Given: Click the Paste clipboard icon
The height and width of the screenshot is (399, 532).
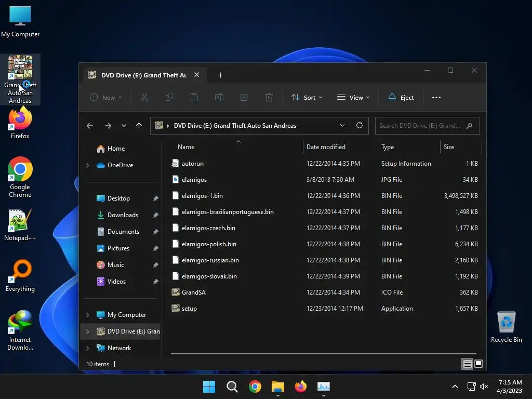Looking at the screenshot, I should [194, 97].
